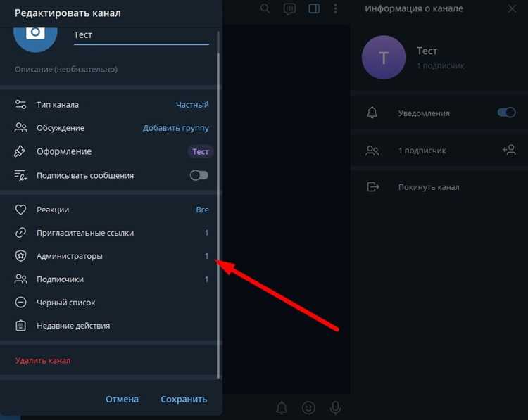Viewport: 528px width, 420px height.
Task: Click '1 подписчик' row in info panel
Action: click(439, 151)
